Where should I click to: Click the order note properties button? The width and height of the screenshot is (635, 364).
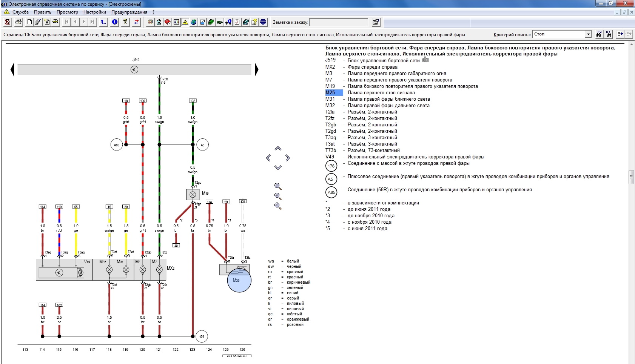tap(376, 22)
